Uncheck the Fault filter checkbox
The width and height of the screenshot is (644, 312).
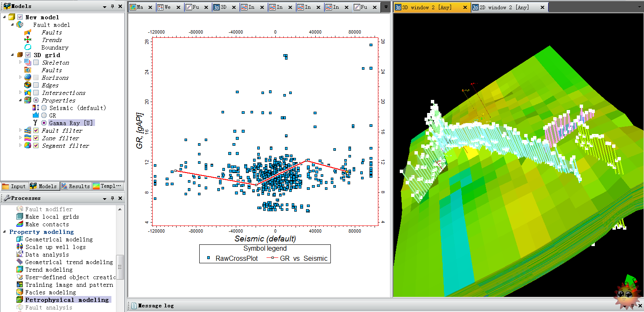tap(36, 131)
